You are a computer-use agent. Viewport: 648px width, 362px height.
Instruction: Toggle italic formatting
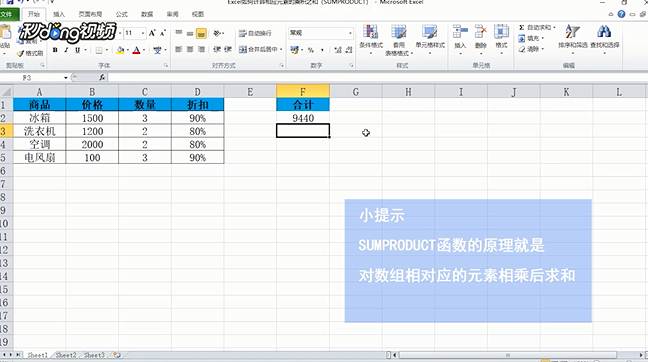pyautogui.click(x=66, y=50)
